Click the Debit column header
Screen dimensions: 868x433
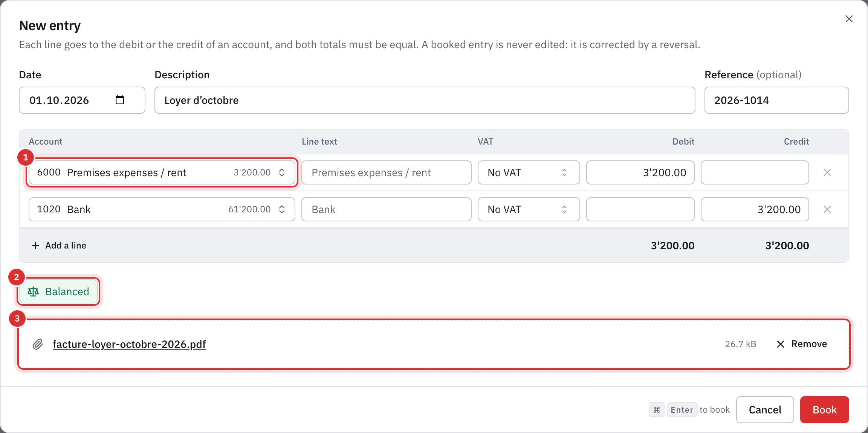point(683,142)
